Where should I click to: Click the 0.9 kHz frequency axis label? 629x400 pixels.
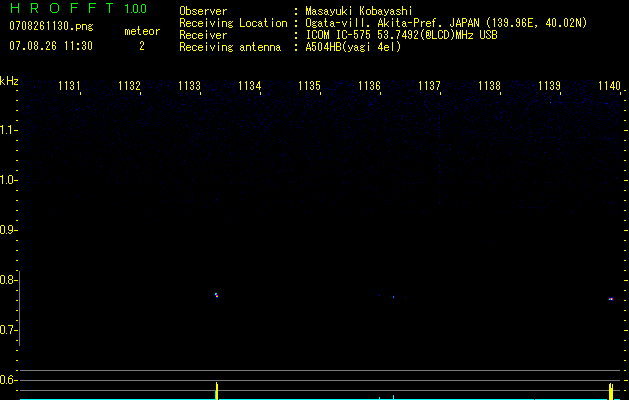point(8,230)
